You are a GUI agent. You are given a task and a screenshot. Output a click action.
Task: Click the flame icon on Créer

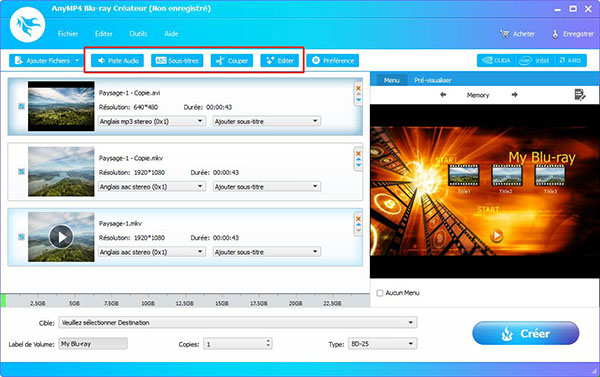(507, 334)
